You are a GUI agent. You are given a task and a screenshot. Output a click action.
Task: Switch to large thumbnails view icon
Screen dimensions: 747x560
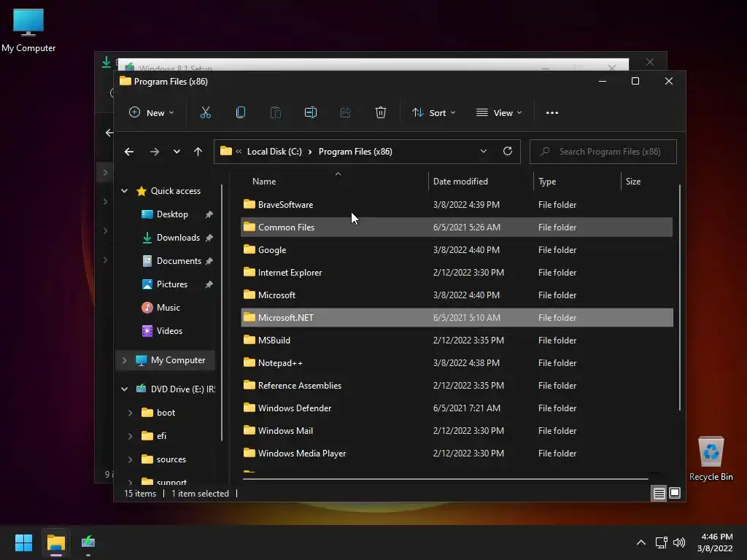click(675, 494)
